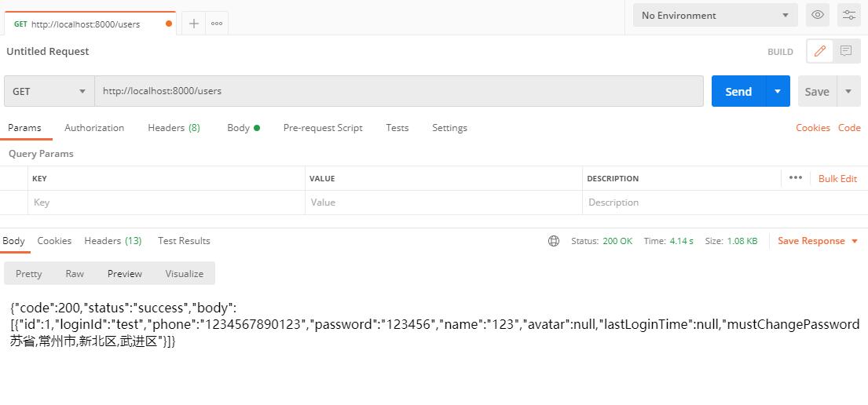Expand the Send button dropdown arrow

coord(778,91)
